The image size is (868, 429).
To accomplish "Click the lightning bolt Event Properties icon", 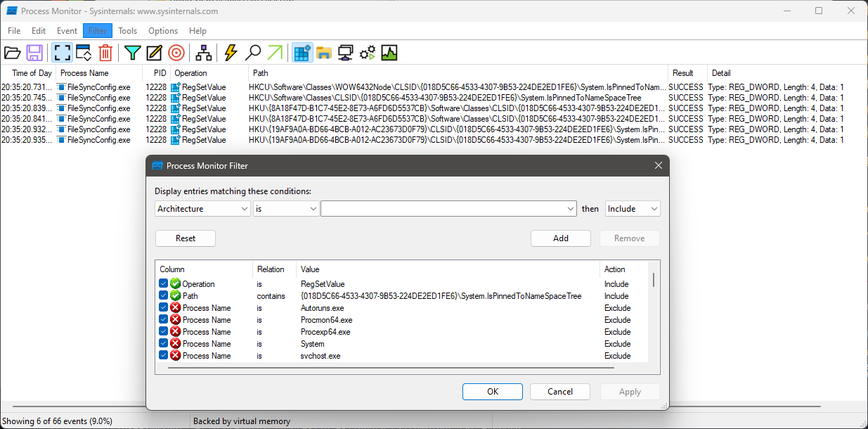I will pyautogui.click(x=231, y=53).
